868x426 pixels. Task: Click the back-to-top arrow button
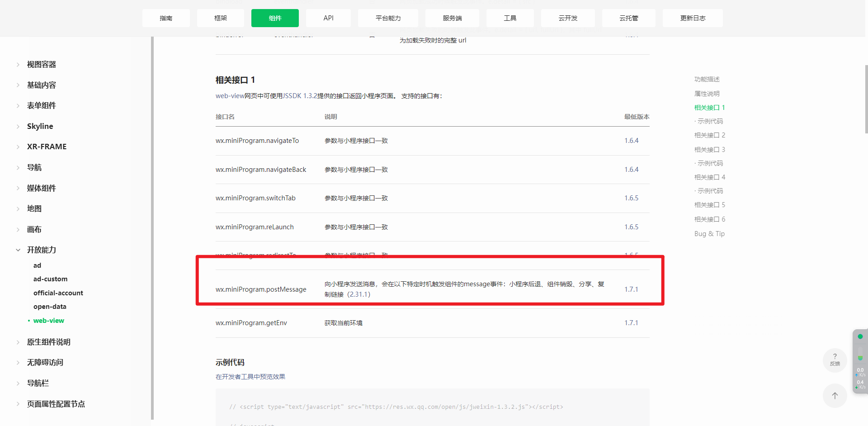coord(835,396)
